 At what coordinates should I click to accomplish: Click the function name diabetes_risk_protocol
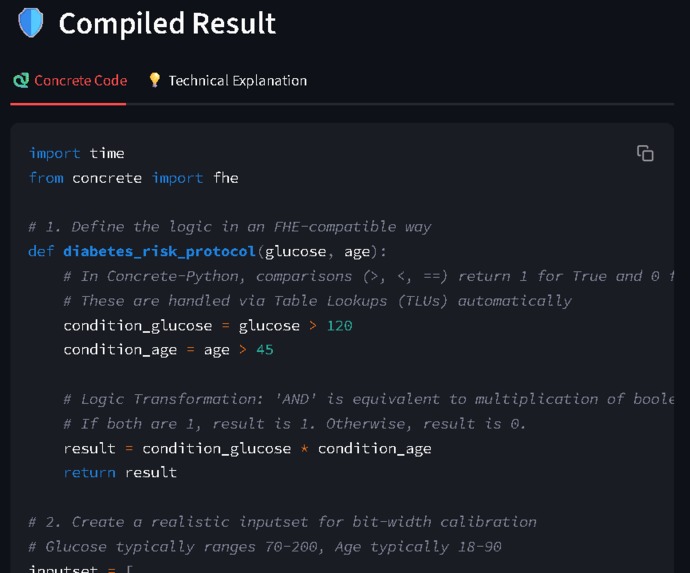coord(159,251)
